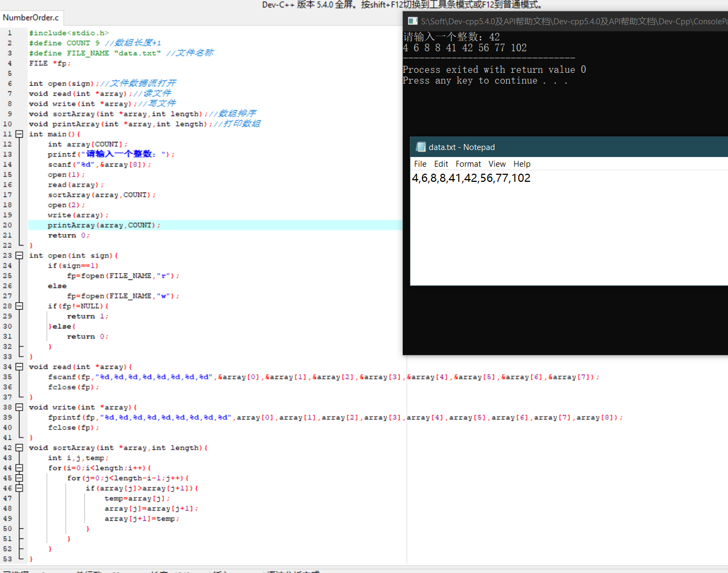Click the scanf("%d",&array[8]); line
Viewport: 728px width, 573px height.
[x=99, y=165]
